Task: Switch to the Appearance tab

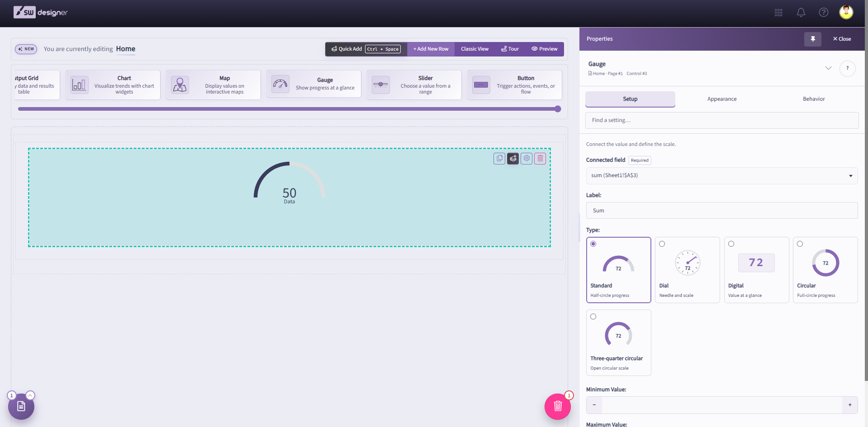Action: pyautogui.click(x=722, y=99)
